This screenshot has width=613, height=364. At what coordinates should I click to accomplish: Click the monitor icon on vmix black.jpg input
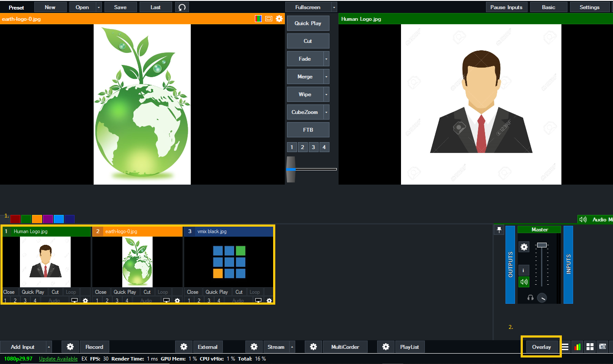(258, 300)
